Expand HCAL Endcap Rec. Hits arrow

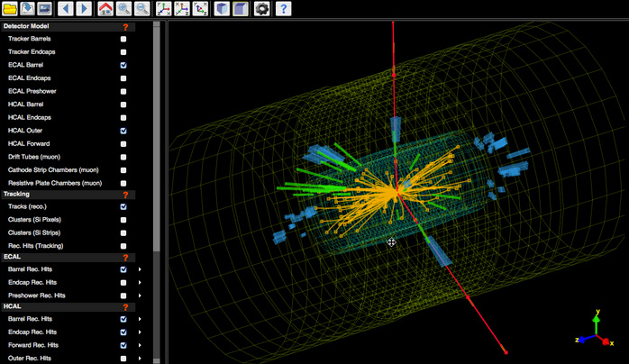point(140,332)
